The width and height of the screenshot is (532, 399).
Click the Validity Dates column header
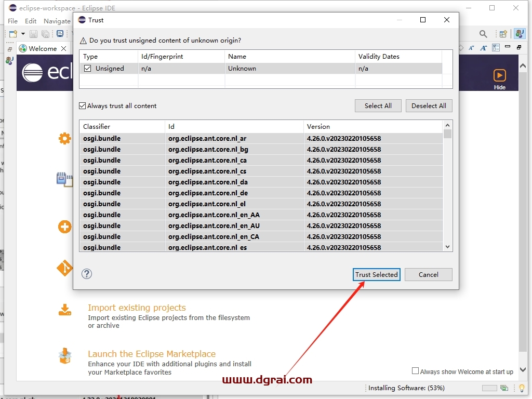pos(398,56)
